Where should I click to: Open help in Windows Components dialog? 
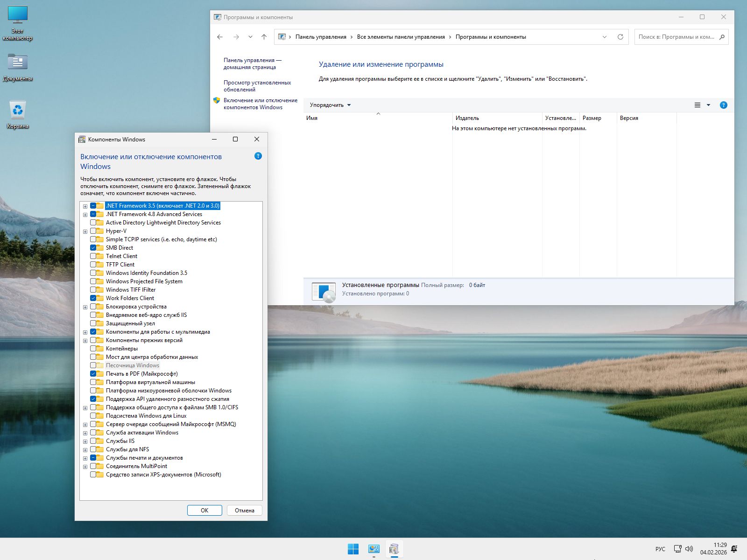(258, 156)
